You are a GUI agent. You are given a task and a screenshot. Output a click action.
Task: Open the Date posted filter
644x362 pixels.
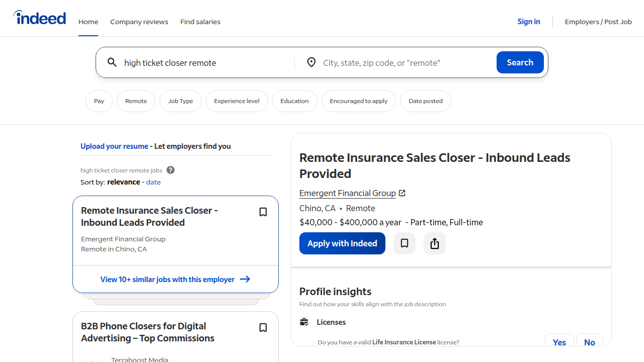coord(426,101)
